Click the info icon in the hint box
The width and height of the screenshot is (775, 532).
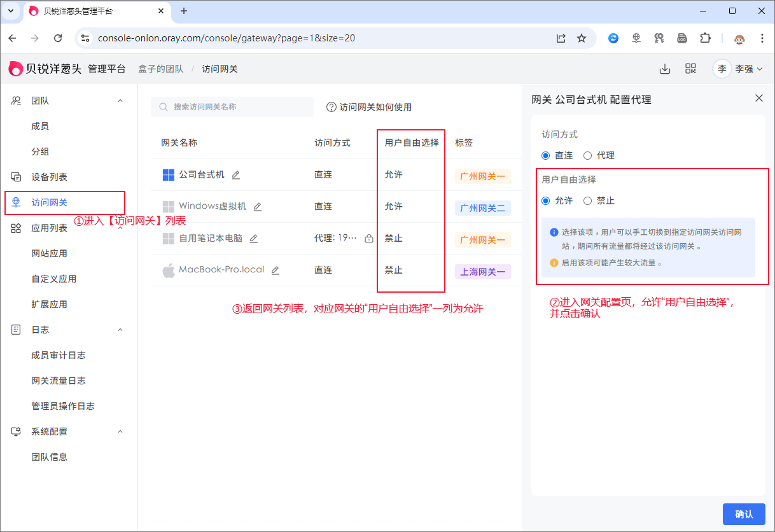click(554, 232)
